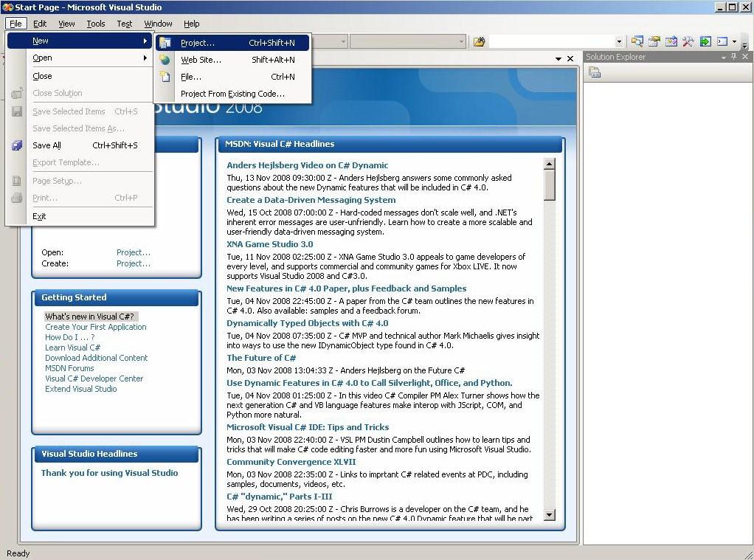This screenshot has width=754, height=560.
Task: Visit the Visual C# Developer Center link
Action: click(x=94, y=378)
